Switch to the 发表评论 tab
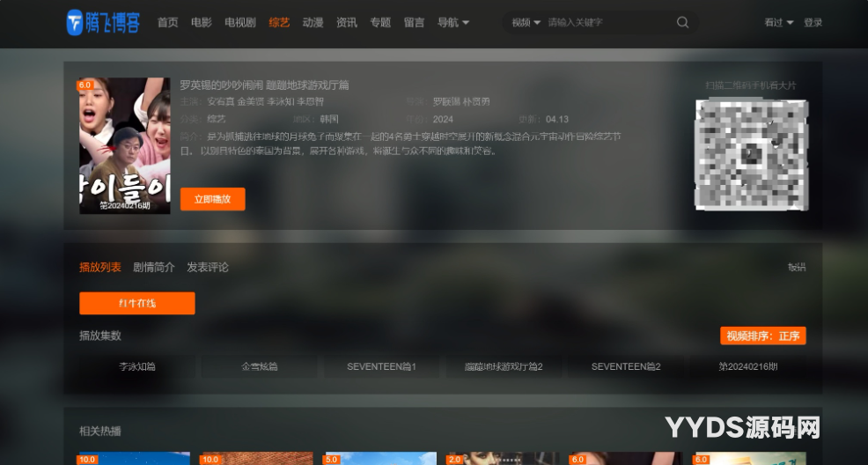The width and height of the screenshot is (868, 465). point(208,267)
